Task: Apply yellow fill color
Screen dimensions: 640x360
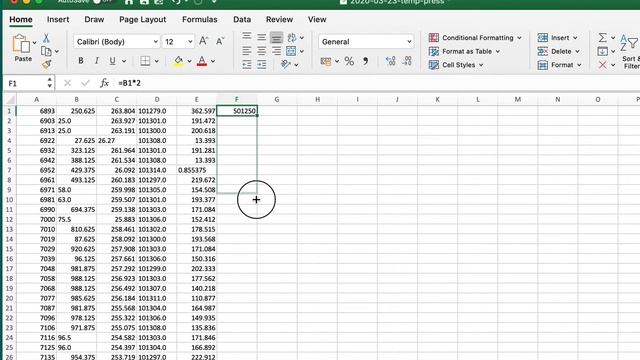Action: click(x=178, y=61)
